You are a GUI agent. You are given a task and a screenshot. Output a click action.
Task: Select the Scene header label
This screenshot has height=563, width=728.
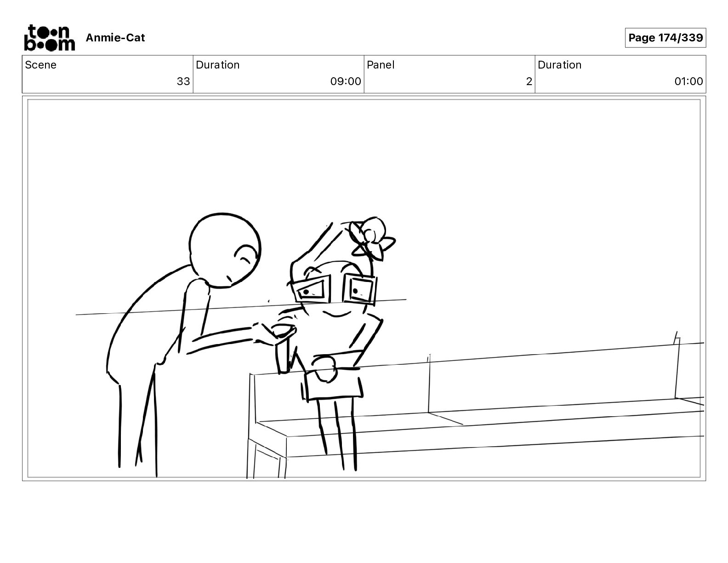click(x=41, y=65)
